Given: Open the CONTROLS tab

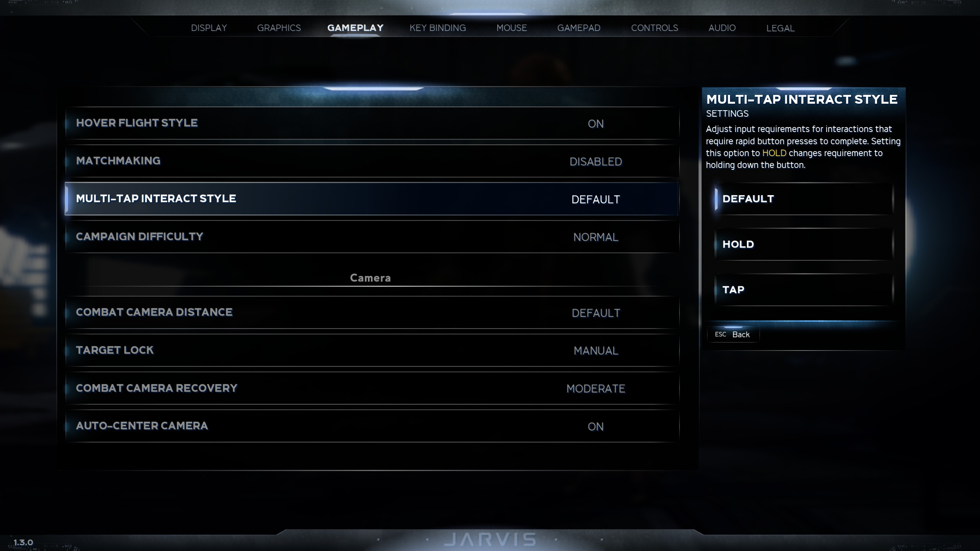Looking at the screenshot, I should tap(655, 28).
